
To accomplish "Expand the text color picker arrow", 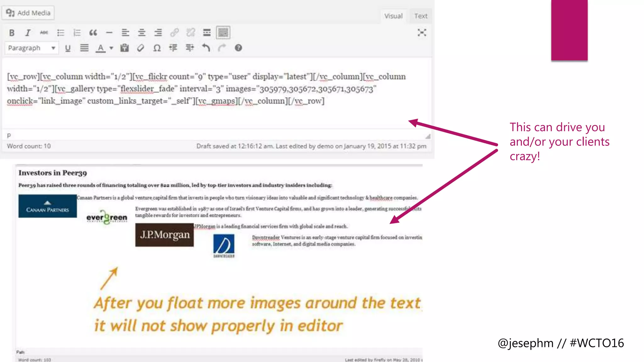I will click(111, 48).
